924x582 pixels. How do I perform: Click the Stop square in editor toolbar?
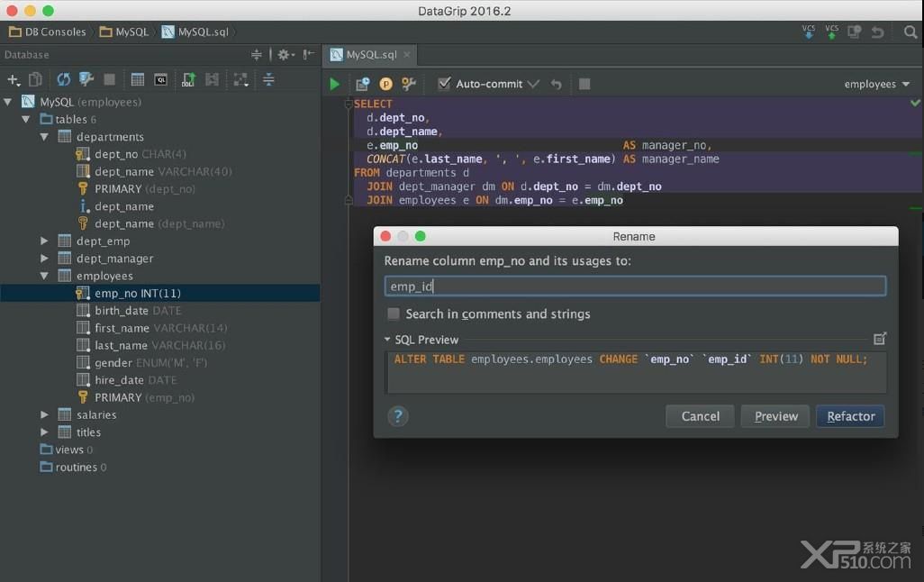(584, 85)
